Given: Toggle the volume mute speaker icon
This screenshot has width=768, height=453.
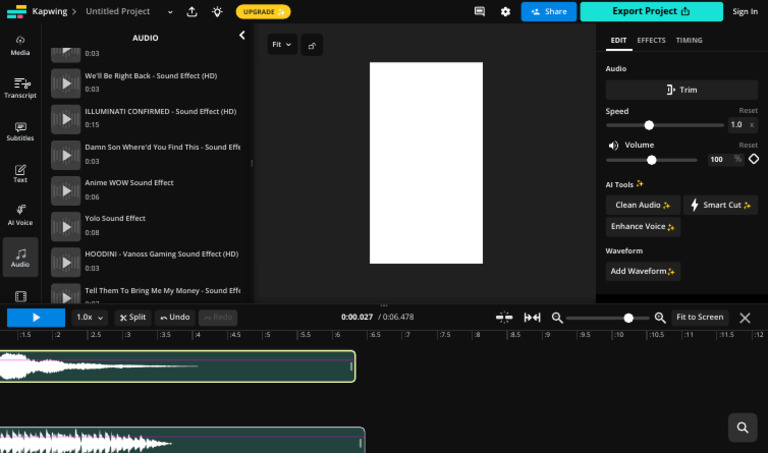Looking at the screenshot, I should (x=613, y=145).
